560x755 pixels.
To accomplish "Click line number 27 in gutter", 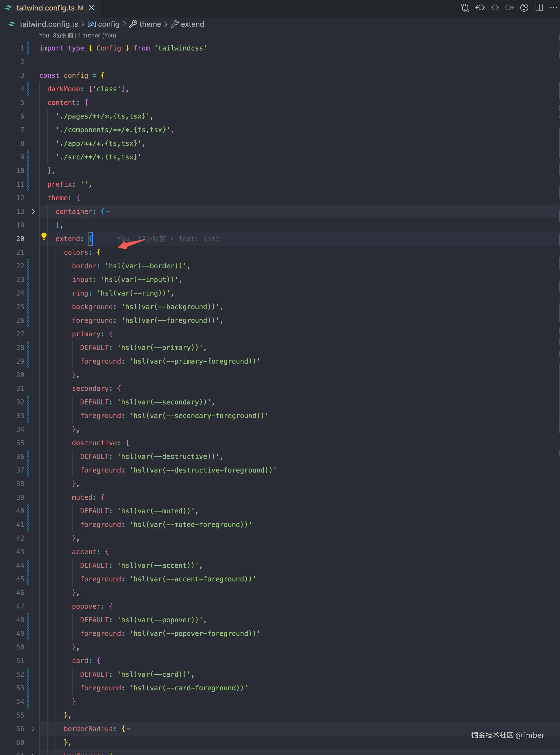I will coord(20,334).
